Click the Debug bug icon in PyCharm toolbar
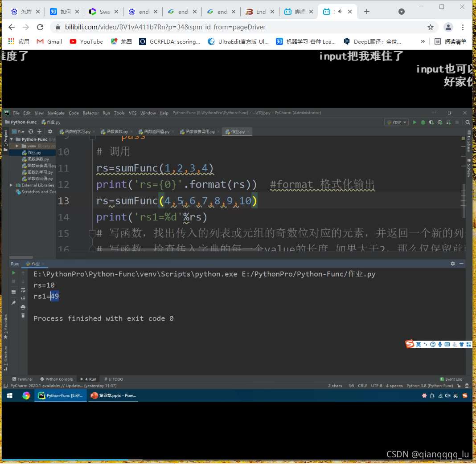This screenshot has width=476, height=464. click(423, 122)
